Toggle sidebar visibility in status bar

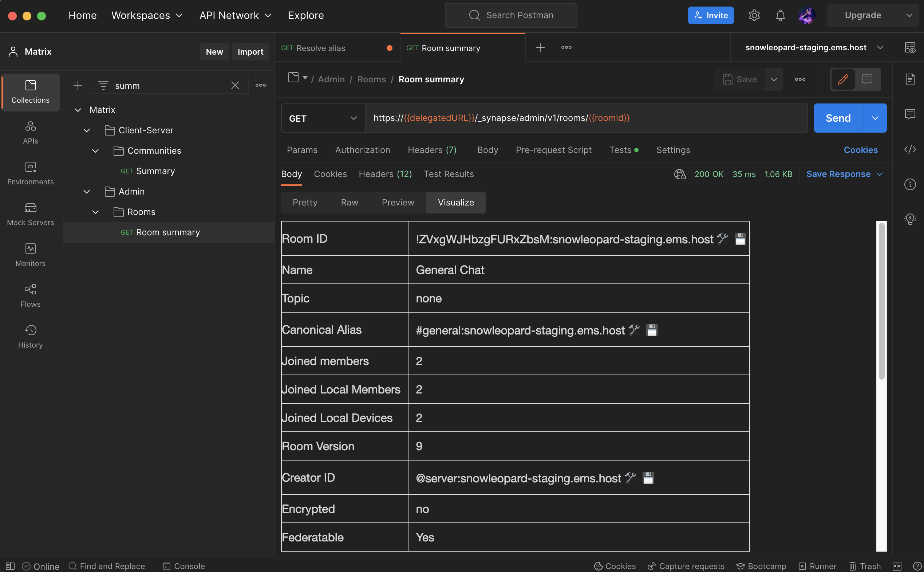[x=10, y=566]
